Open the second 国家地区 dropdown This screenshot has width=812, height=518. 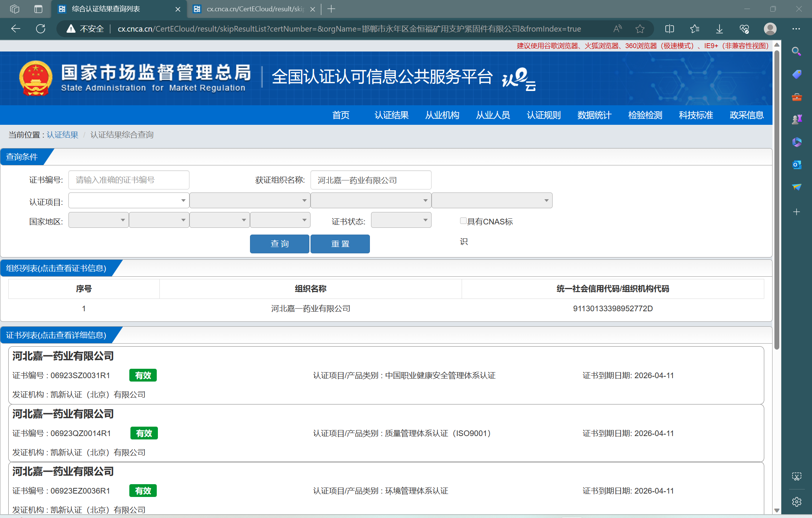pos(159,220)
